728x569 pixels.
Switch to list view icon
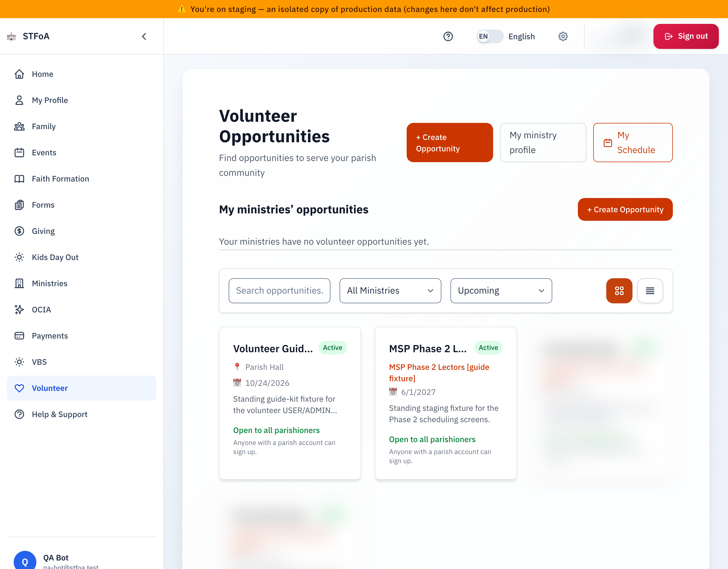pyautogui.click(x=650, y=290)
